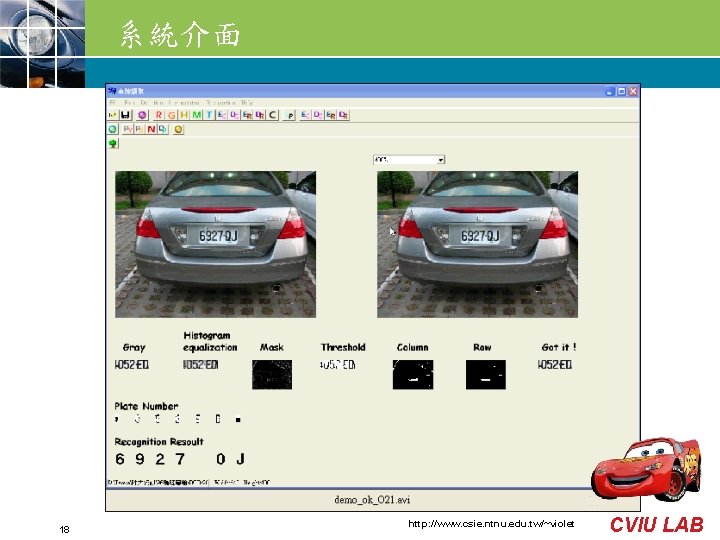Click the Histogram equalization label

click(x=210, y=342)
